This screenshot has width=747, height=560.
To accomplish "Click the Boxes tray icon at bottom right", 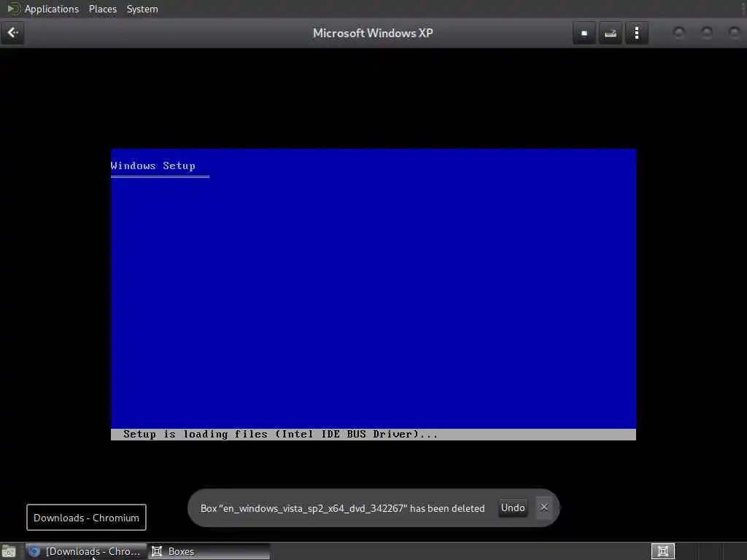I will pos(662,551).
